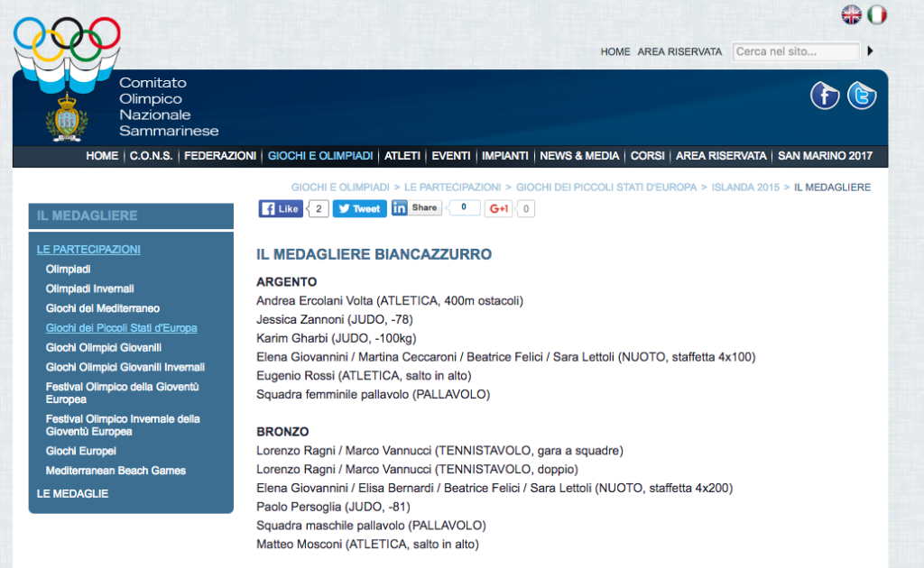Click the LinkedIn share count bubble
The image size is (924, 568).
pos(463,207)
